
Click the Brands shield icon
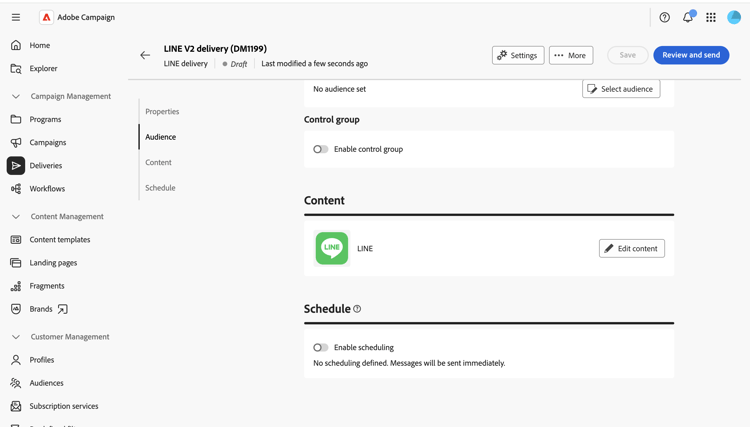(x=16, y=309)
